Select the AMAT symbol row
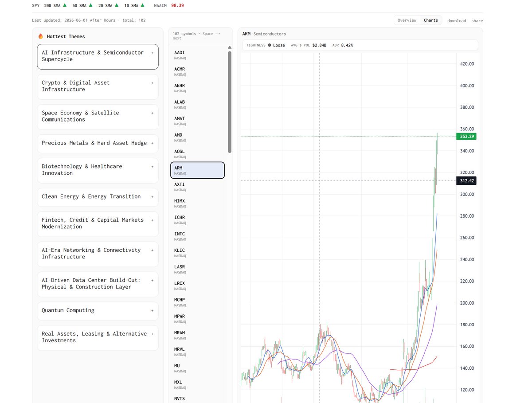This screenshot has width=532, height=403. click(x=198, y=121)
